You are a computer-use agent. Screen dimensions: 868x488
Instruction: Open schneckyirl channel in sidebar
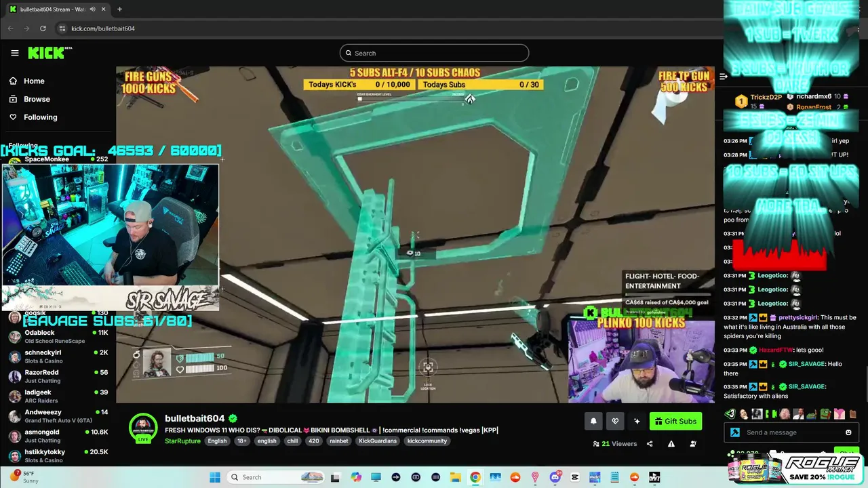58,357
